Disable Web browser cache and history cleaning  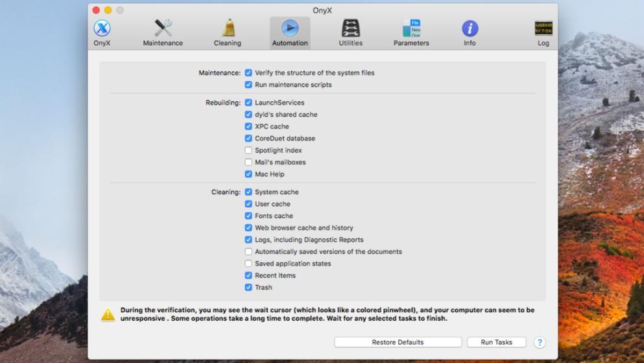click(248, 228)
